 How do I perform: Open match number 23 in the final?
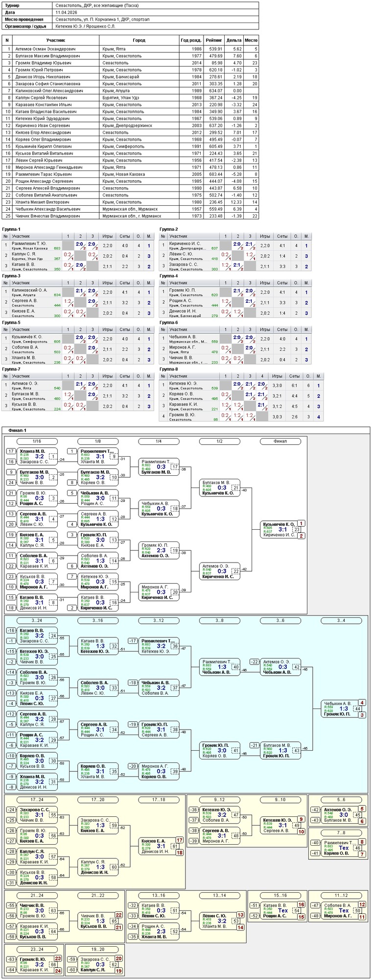pyautogui.click(x=297, y=530)
